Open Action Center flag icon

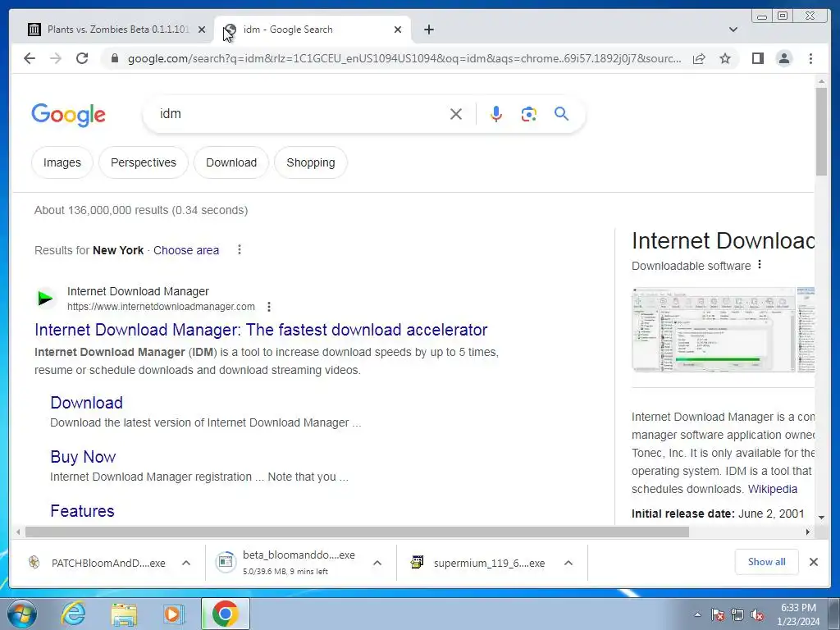717,614
